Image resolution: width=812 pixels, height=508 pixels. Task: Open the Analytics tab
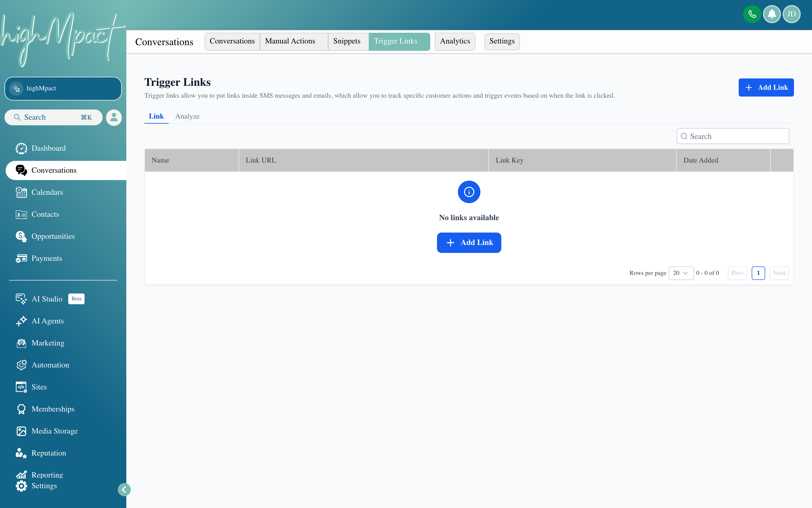point(455,41)
